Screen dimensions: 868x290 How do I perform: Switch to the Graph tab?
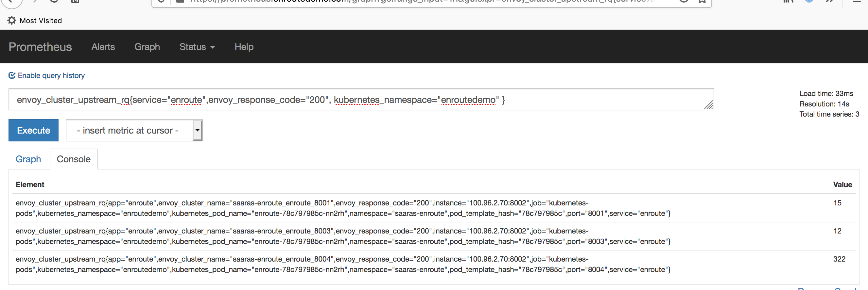pyautogui.click(x=28, y=159)
